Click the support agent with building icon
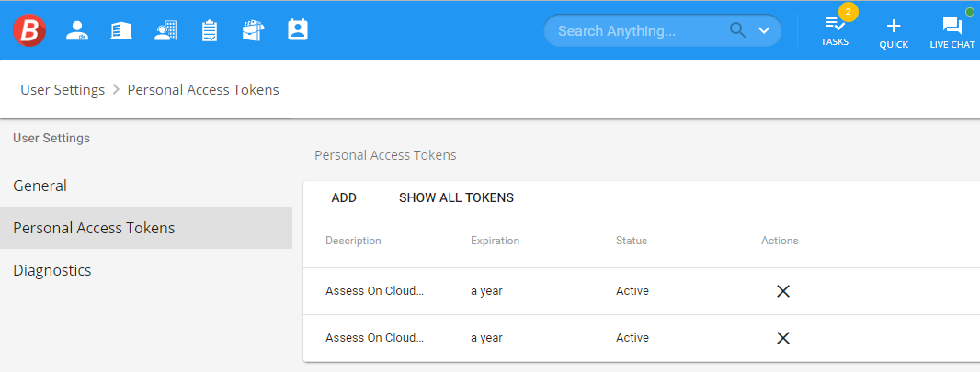Viewport: 980px width, 372px height. pyautogui.click(x=165, y=30)
